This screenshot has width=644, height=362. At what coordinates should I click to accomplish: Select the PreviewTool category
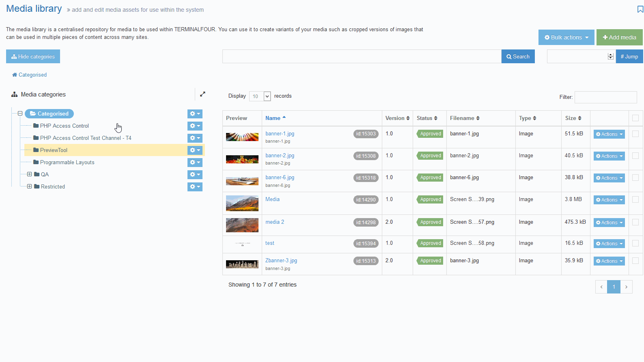point(54,150)
